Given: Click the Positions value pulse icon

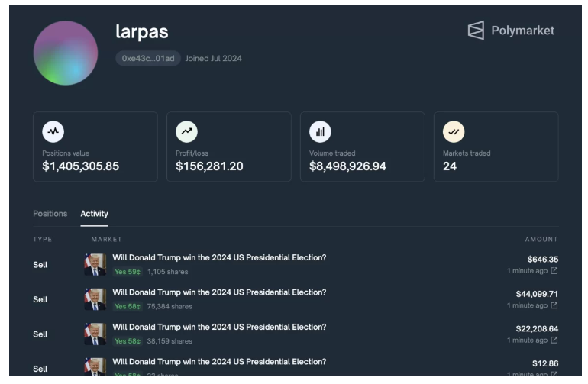Looking at the screenshot, I should pos(53,131).
